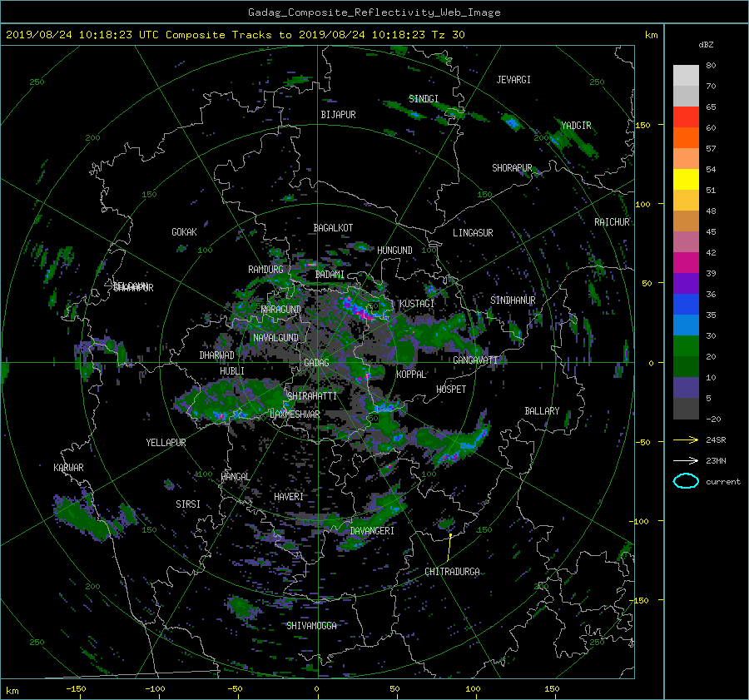Click the KUSTAGI city label
This screenshot has height=700, width=749.
pyautogui.click(x=417, y=304)
